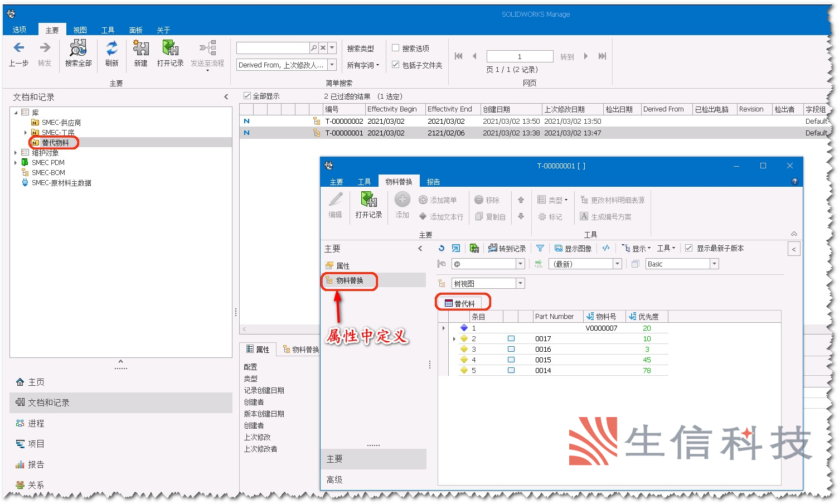Click 打开记录 in the main ribbon

pos(170,54)
